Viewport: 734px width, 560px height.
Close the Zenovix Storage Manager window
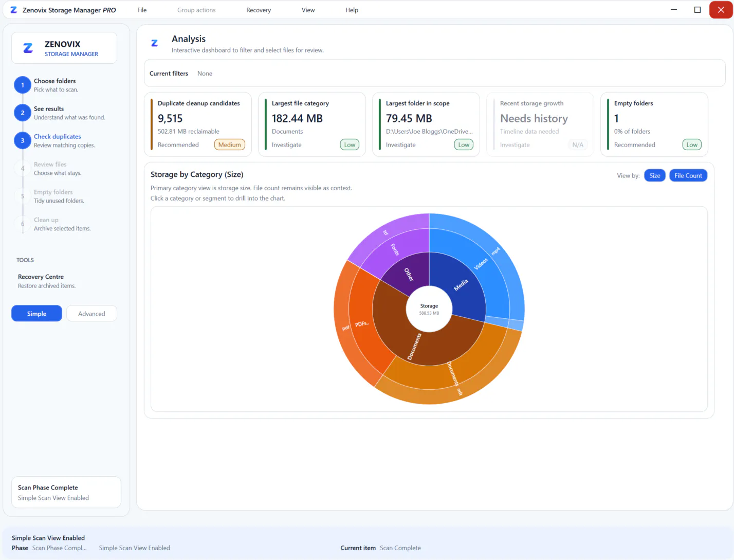pyautogui.click(x=721, y=10)
